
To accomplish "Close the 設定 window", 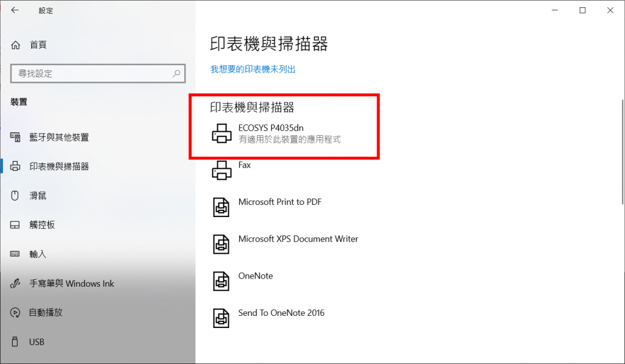I will [610, 10].
